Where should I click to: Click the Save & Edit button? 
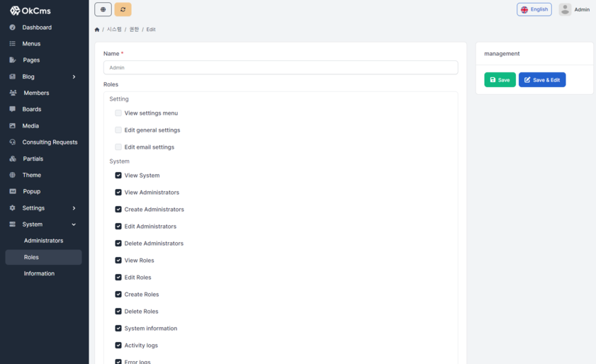click(541, 80)
